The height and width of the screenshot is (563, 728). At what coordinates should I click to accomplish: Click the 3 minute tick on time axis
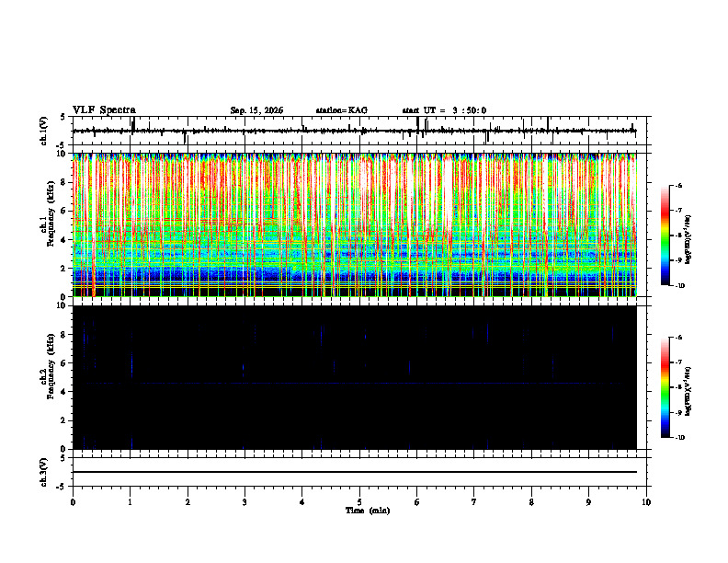245,502
